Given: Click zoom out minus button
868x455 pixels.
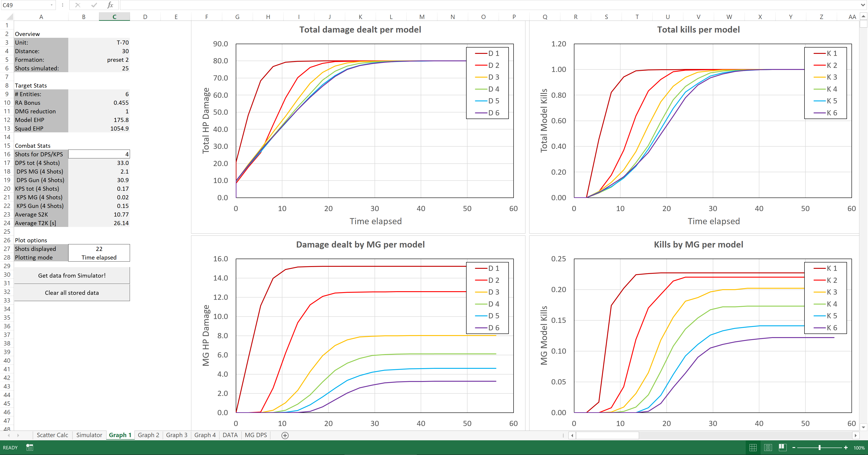Looking at the screenshot, I should click(x=794, y=448).
